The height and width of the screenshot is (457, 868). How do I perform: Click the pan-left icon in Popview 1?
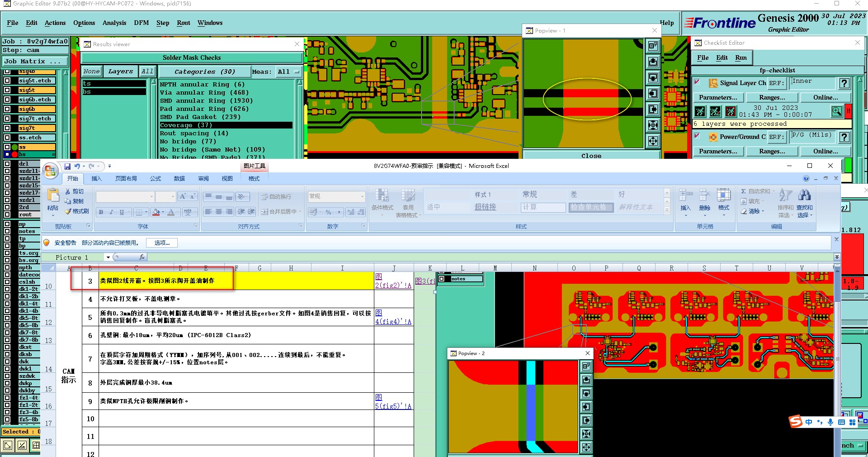click(653, 93)
